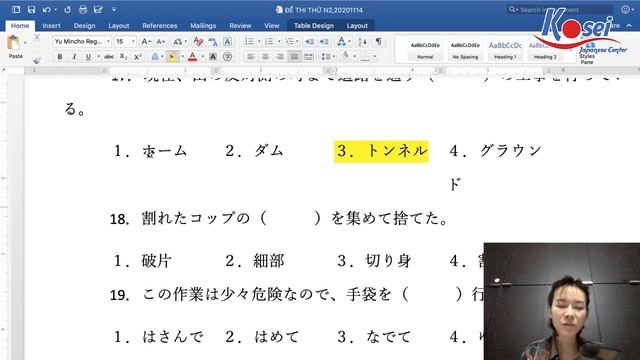Screen dimensions: 640x360
Task: Apply the Normal style
Action: click(425, 50)
